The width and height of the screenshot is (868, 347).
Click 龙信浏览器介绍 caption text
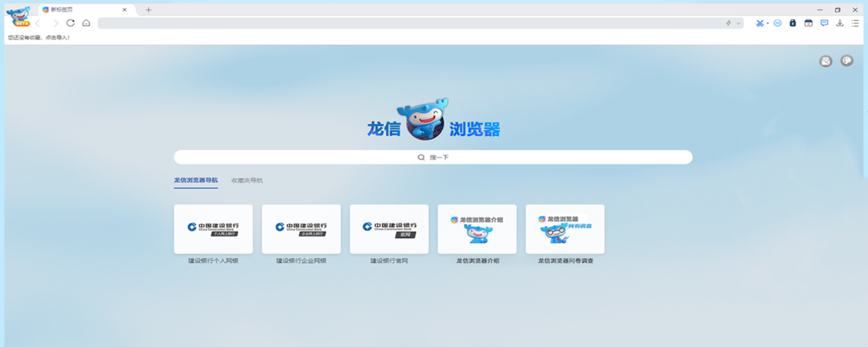(x=478, y=260)
